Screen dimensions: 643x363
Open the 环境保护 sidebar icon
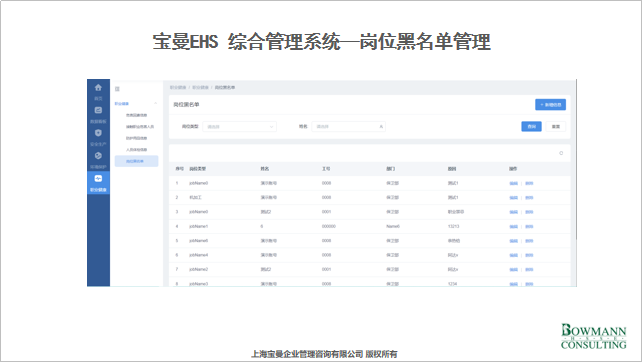tap(98, 156)
